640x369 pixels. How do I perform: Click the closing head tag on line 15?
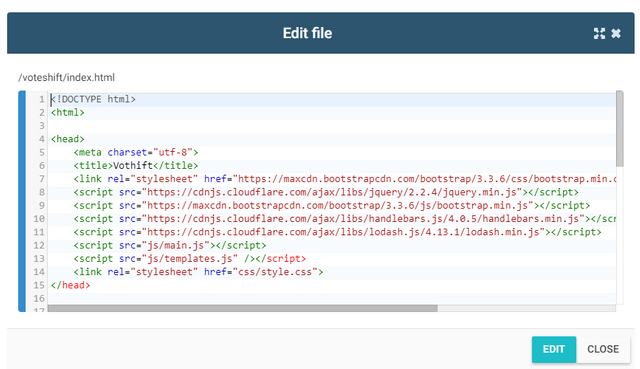click(70, 285)
